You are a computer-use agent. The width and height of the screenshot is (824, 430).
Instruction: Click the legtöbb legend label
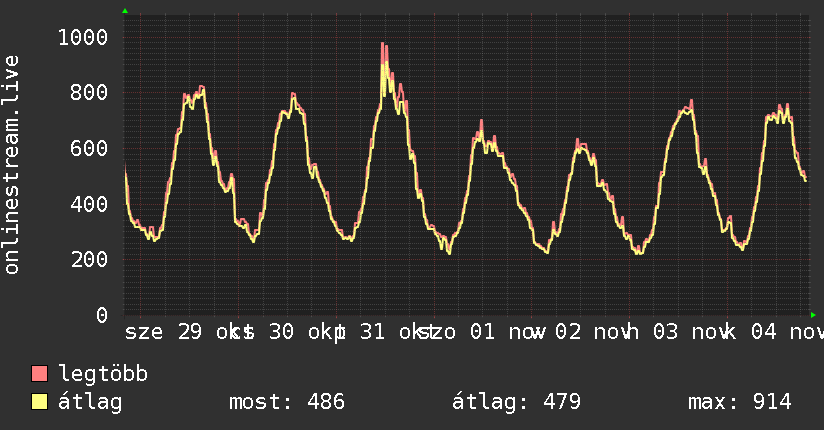point(103,374)
